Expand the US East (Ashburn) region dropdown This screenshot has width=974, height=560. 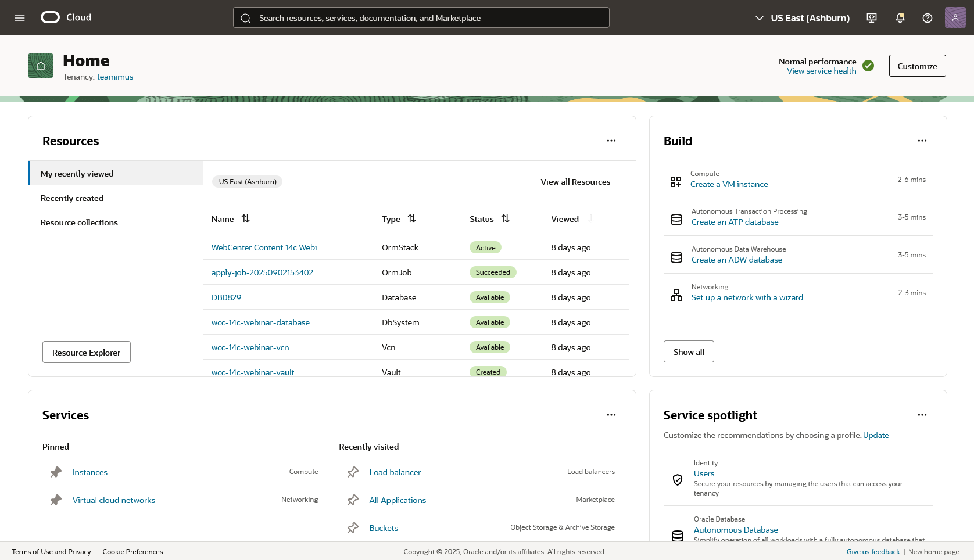pos(802,18)
